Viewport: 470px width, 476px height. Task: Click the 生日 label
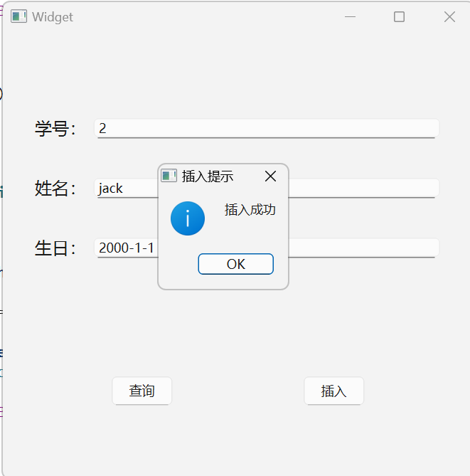click(x=55, y=248)
